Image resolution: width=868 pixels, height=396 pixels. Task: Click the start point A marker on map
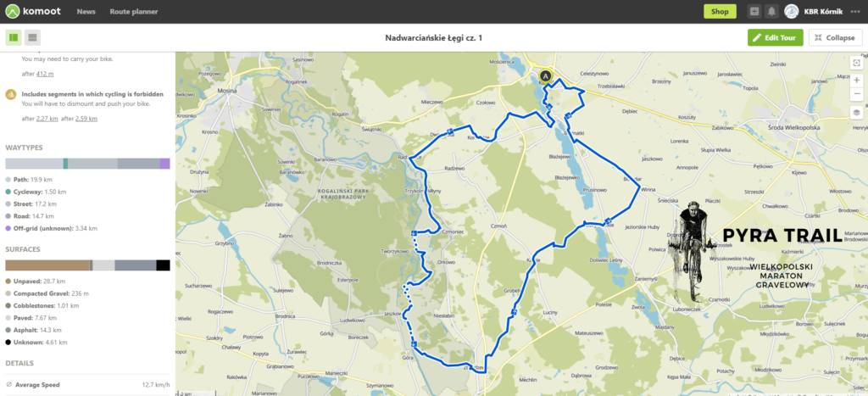[545, 75]
